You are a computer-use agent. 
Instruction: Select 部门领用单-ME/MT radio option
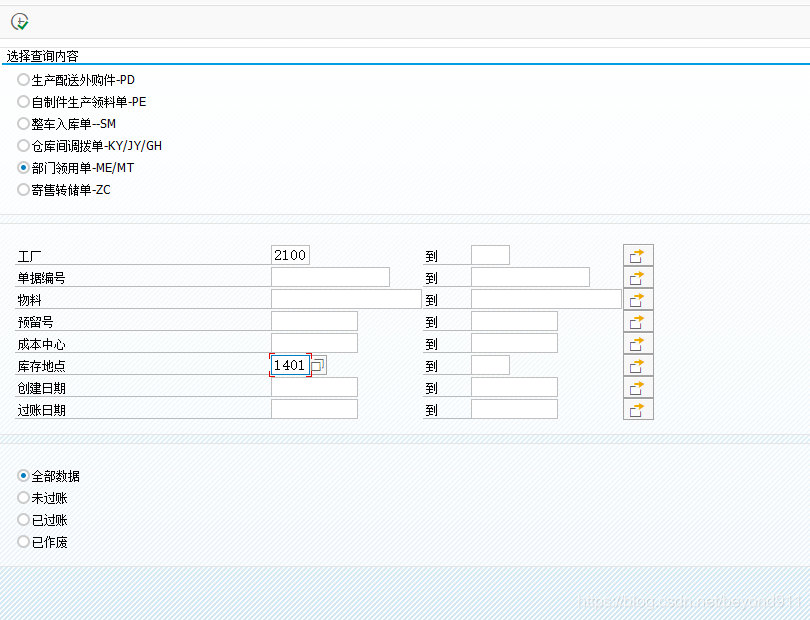point(23,167)
